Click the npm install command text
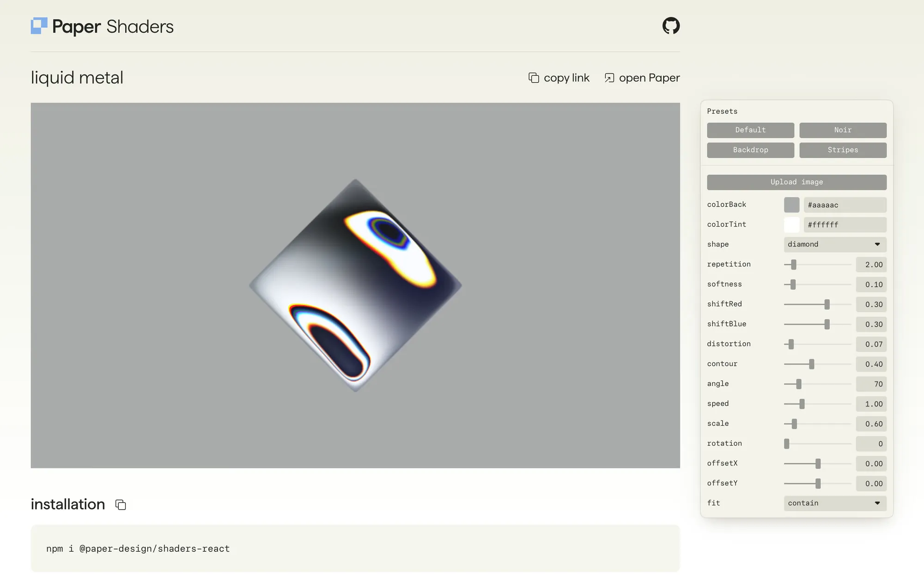This screenshot has height=578, width=924. pyautogui.click(x=138, y=548)
